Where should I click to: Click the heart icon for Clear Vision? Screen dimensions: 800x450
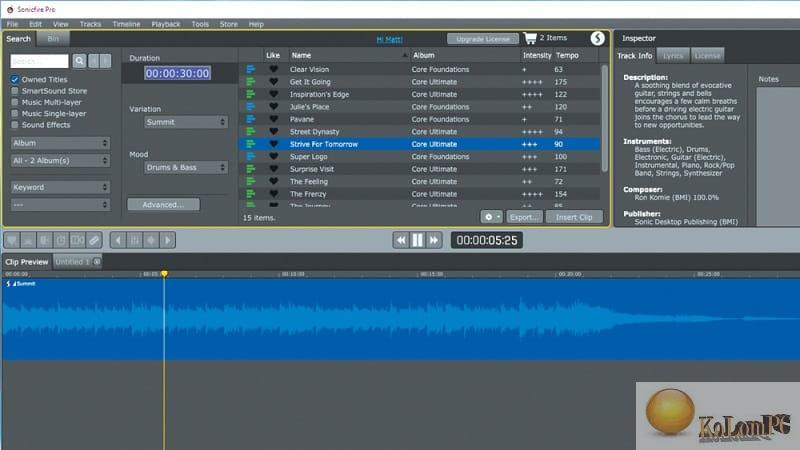274,69
